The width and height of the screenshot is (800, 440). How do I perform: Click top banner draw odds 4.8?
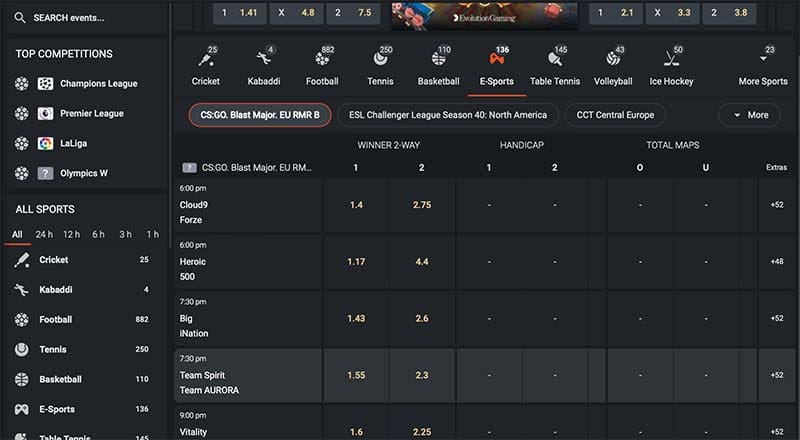(296, 13)
